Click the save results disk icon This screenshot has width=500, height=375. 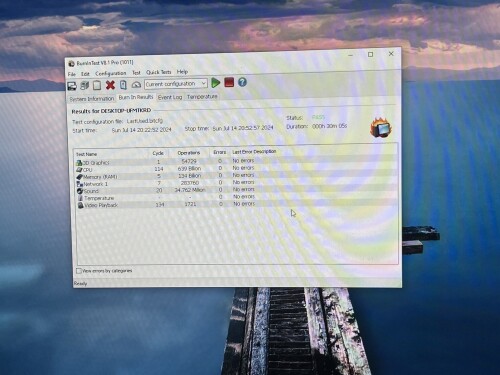click(72, 86)
